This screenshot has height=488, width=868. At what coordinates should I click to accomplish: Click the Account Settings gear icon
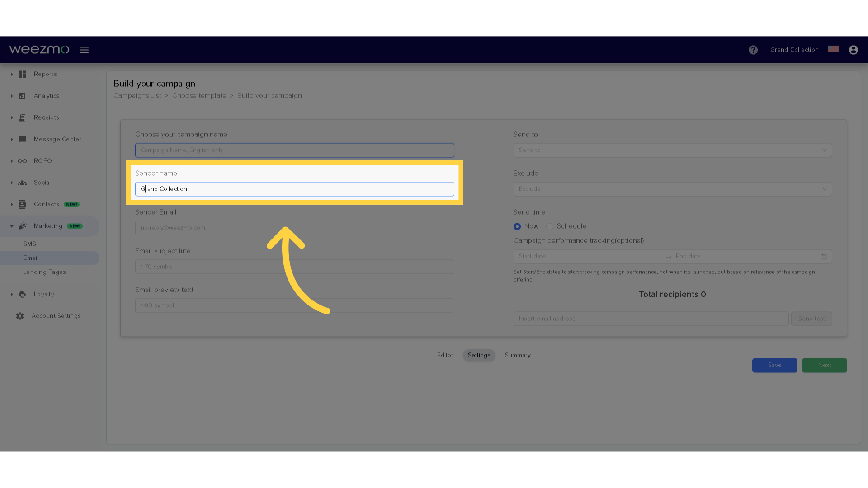(x=20, y=316)
